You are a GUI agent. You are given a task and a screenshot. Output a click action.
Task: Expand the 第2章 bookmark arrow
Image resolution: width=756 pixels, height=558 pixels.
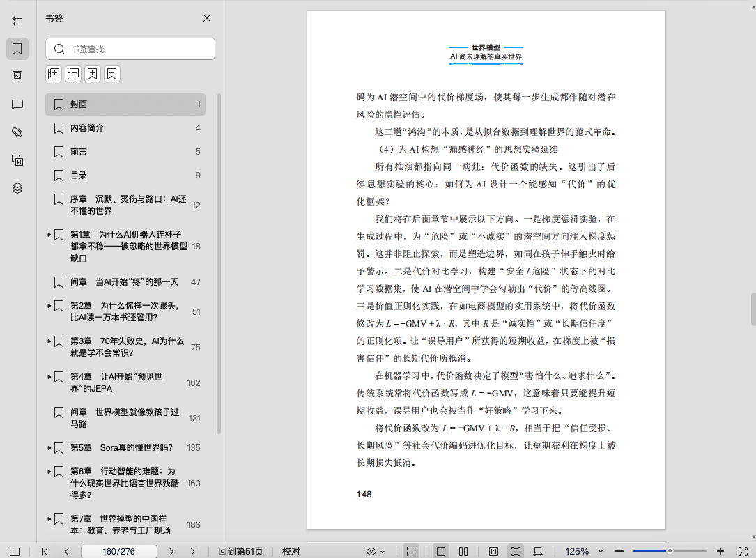(x=49, y=306)
